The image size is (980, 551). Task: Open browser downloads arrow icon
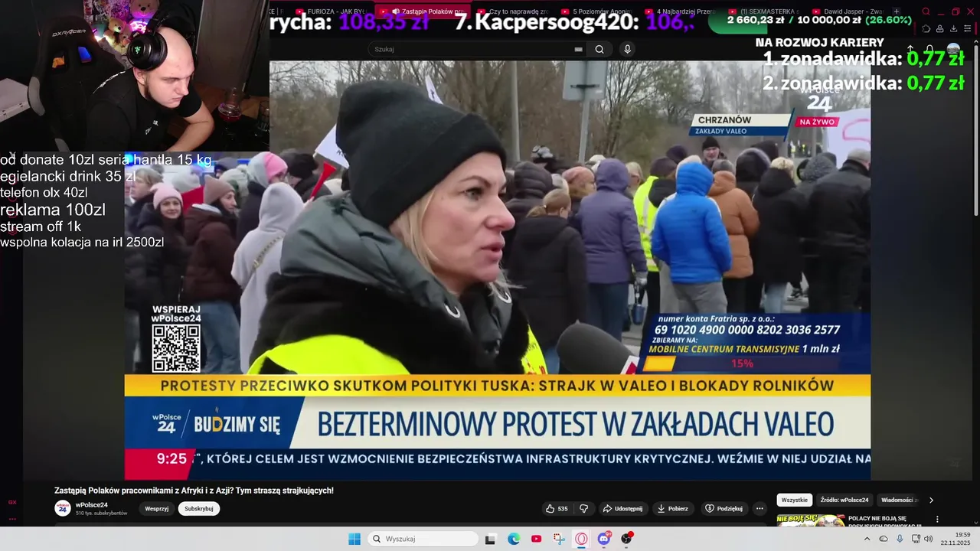coord(954,28)
